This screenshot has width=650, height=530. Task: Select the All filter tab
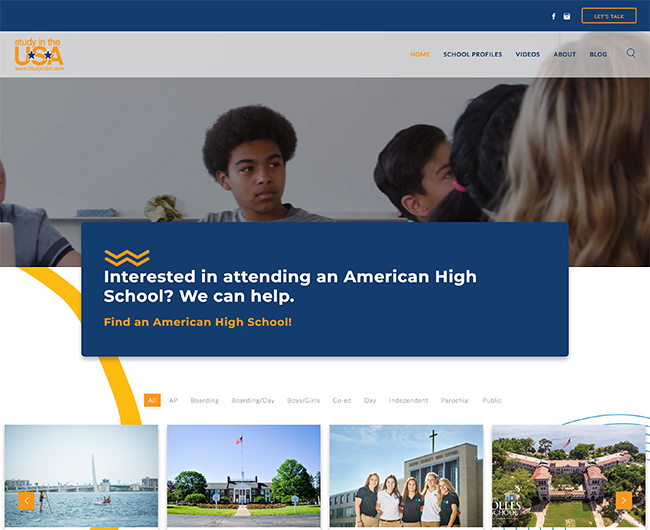(x=152, y=400)
